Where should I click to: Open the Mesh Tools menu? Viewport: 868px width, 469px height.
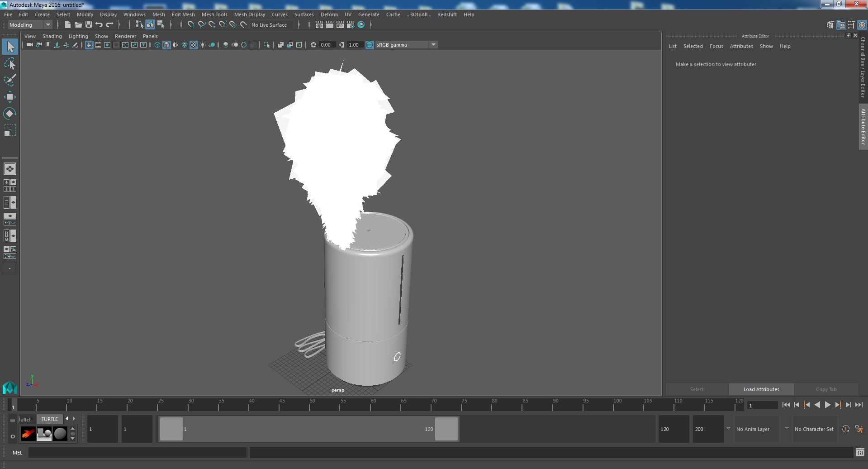point(214,14)
